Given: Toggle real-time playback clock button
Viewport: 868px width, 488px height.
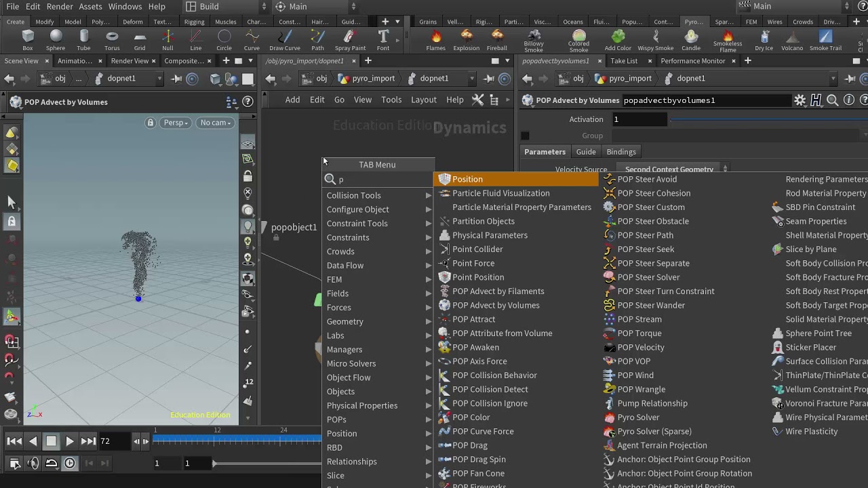Looking at the screenshot, I should tap(70, 463).
